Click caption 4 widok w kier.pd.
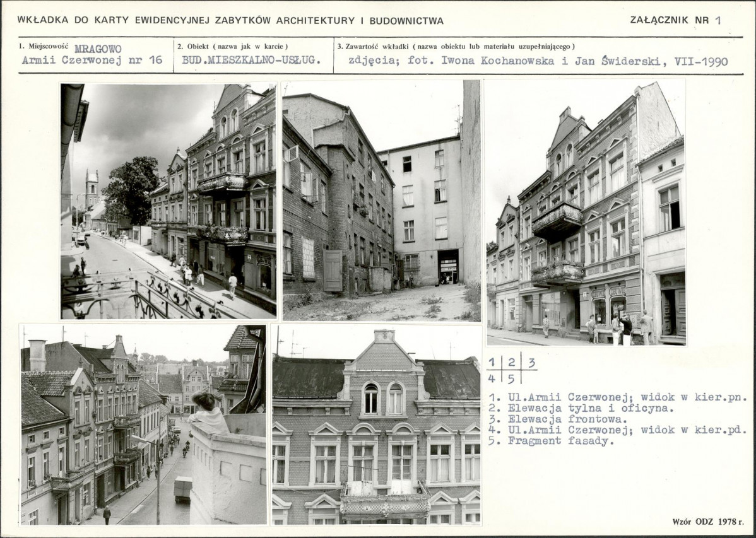The width and height of the screenshot is (756, 538). point(617,430)
